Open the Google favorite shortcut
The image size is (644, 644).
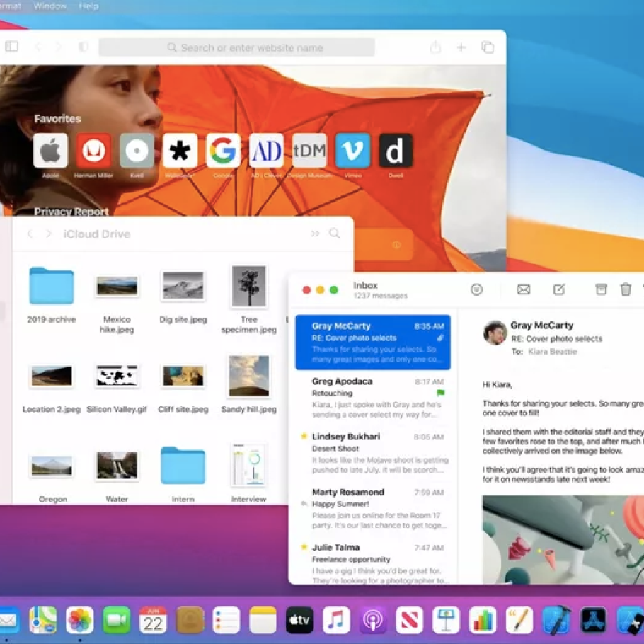pyautogui.click(x=223, y=151)
